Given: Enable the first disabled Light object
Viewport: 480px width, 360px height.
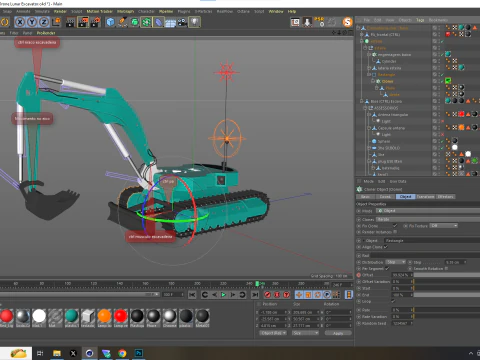Looking at the screenshot, I should click(442, 121).
